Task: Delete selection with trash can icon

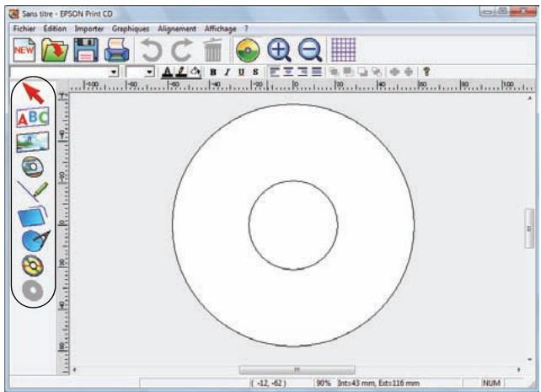Action: pyautogui.click(x=212, y=51)
